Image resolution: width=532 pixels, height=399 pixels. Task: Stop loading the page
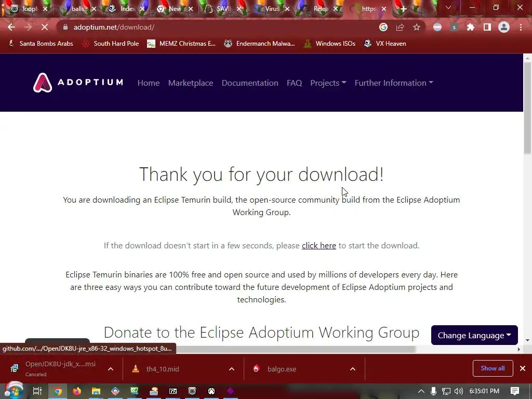tap(45, 27)
